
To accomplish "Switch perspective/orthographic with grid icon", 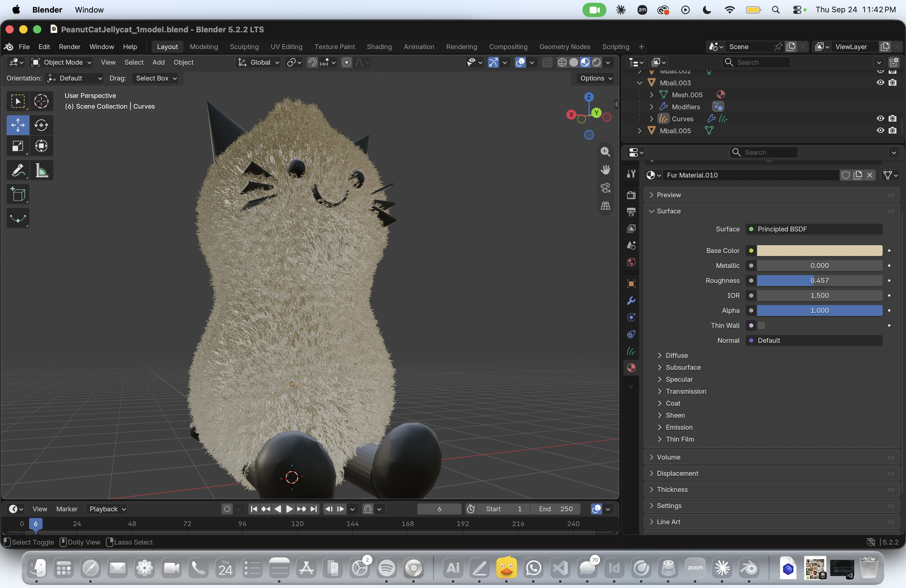I will pos(605,206).
